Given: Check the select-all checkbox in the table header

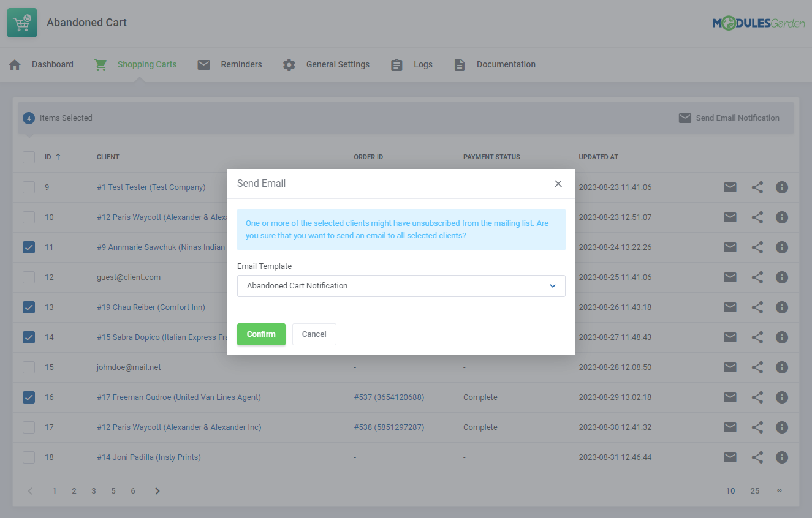Looking at the screenshot, I should [x=29, y=157].
